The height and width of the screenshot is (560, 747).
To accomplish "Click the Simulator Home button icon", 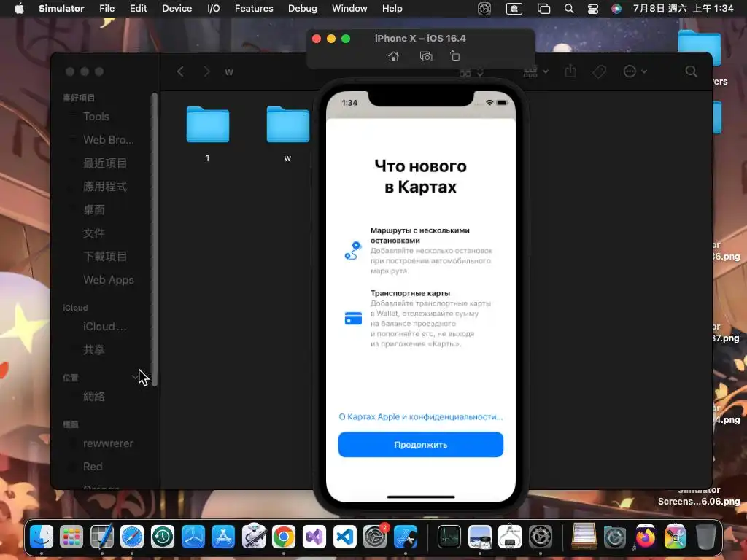I will point(393,57).
